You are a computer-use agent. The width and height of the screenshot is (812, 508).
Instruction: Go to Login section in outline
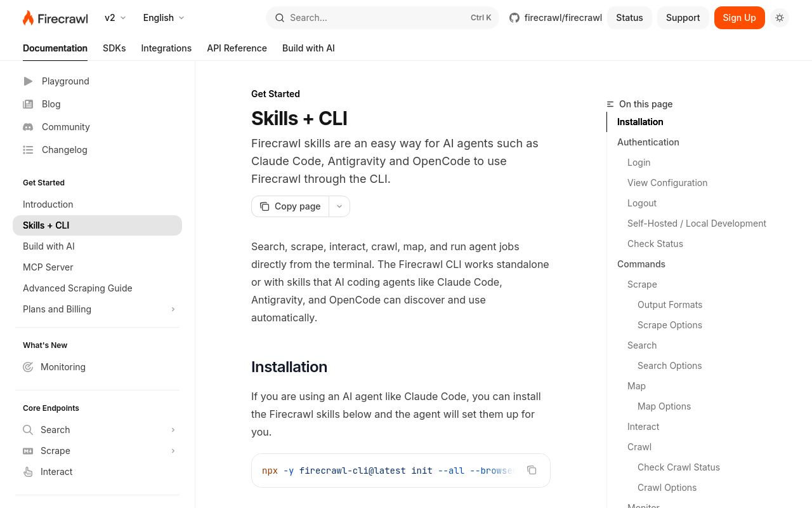(639, 163)
